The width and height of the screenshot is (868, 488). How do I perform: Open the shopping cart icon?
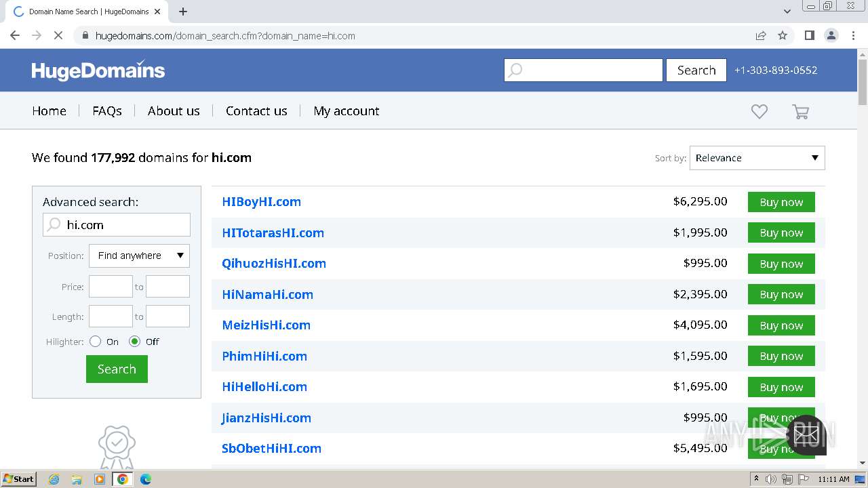click(x=801, y=112)
